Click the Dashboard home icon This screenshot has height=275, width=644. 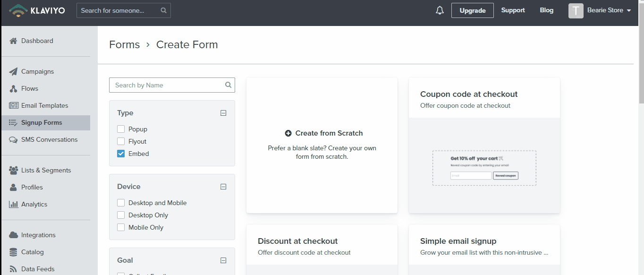tap(13, 41)
